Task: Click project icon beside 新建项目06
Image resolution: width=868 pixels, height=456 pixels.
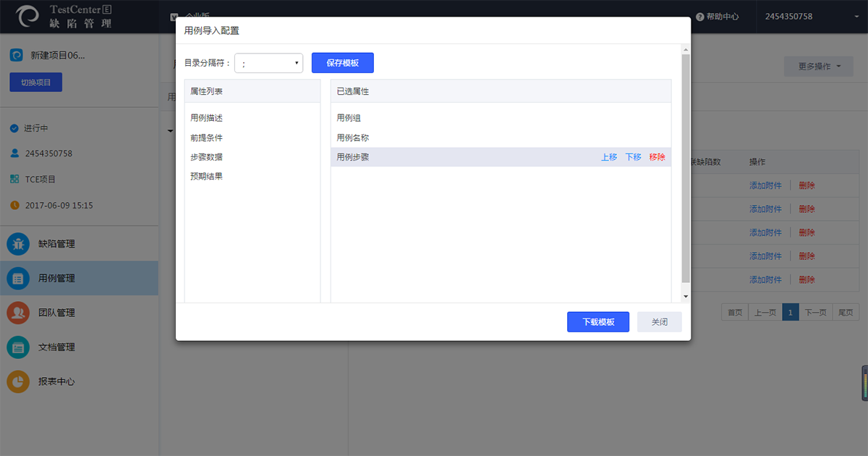Action: pos(16,55)
